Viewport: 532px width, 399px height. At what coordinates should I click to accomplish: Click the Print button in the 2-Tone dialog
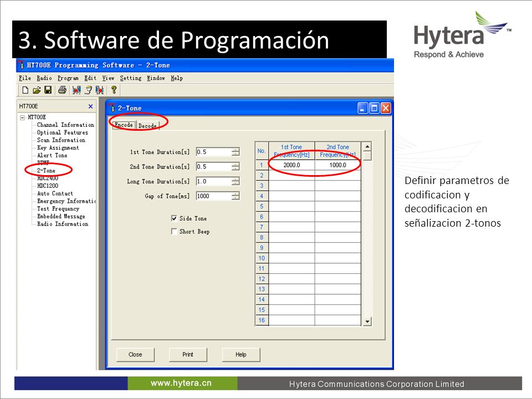(x=188, y=355)
